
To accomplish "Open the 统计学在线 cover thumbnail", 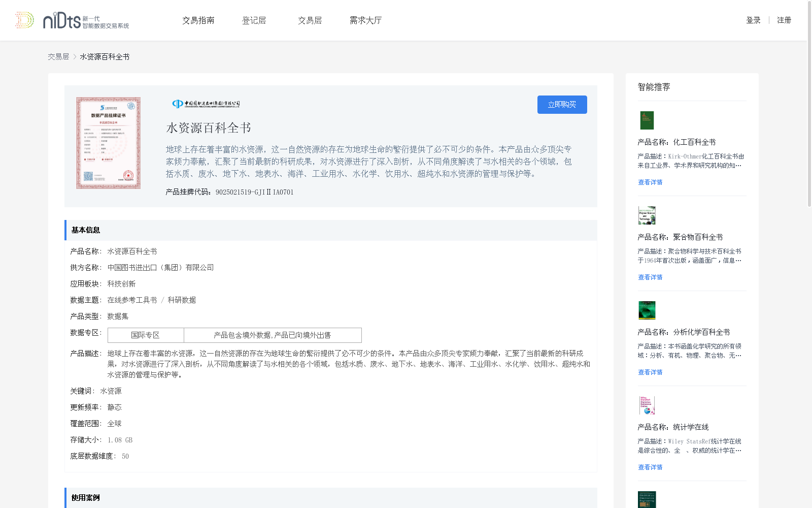I will click(647, 405).
